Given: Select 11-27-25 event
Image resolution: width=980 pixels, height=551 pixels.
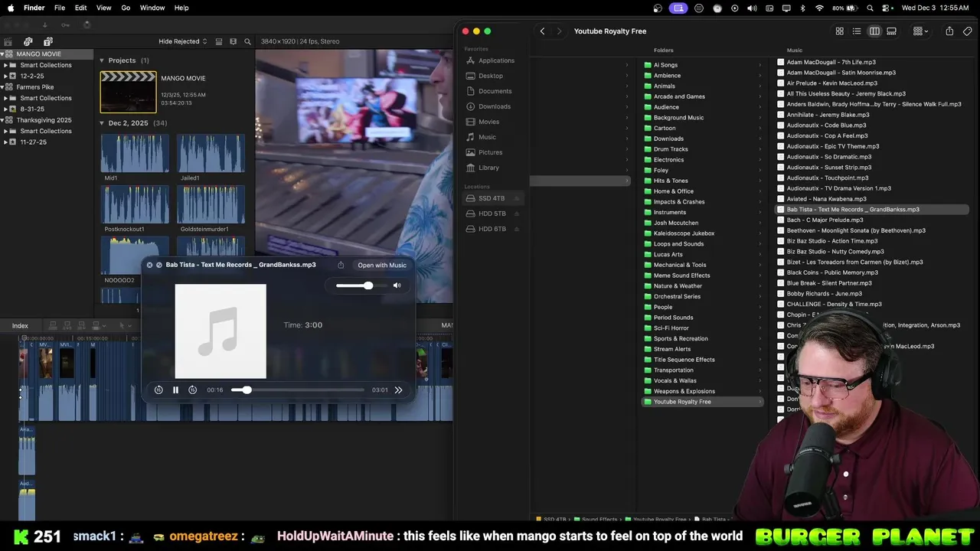Looking at the screenshot, I should [x=33, y=142].
